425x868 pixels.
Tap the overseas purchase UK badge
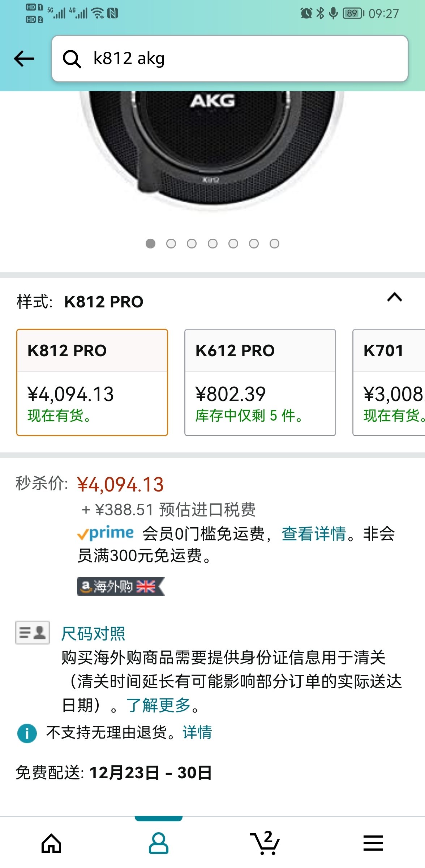coord(121,586)
